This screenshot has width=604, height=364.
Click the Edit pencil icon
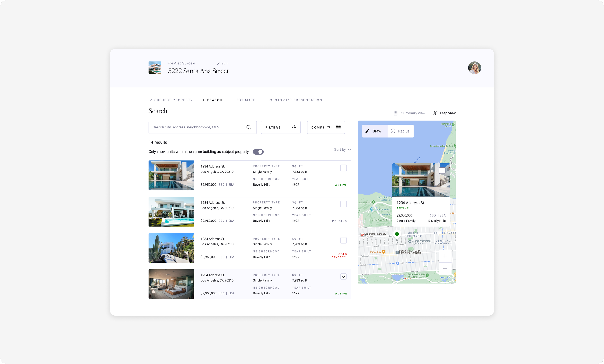coord(218,64)
